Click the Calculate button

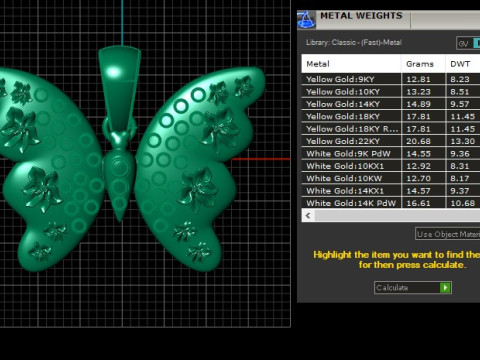413,287
